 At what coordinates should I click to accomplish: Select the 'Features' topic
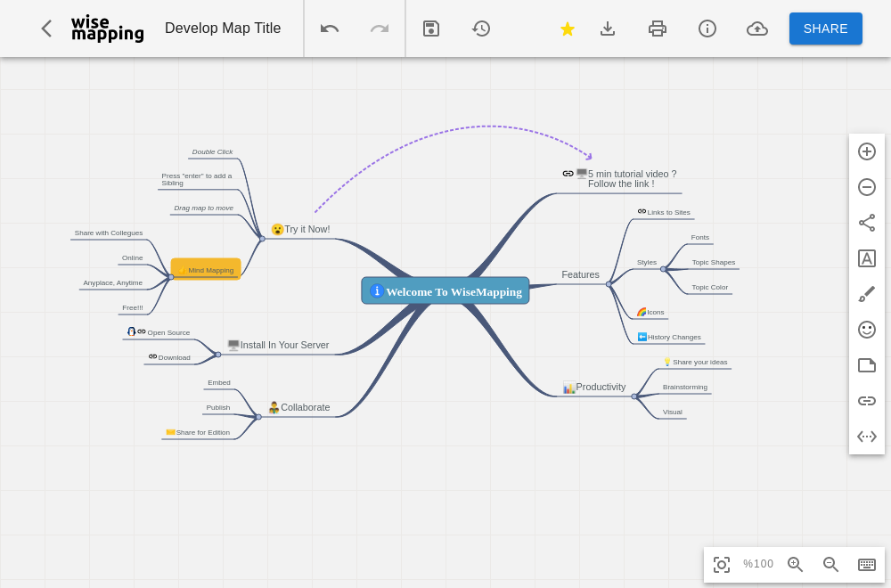click(x=580, y=275)
